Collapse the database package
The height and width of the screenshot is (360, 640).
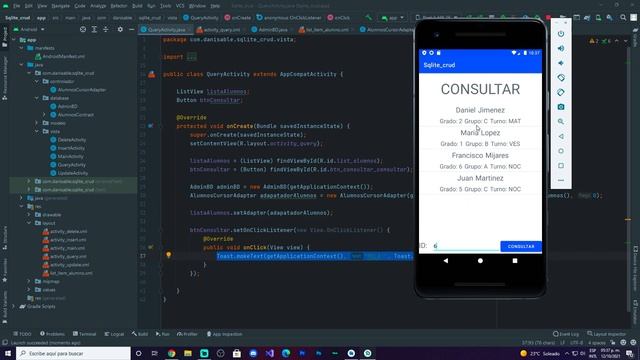36,98
